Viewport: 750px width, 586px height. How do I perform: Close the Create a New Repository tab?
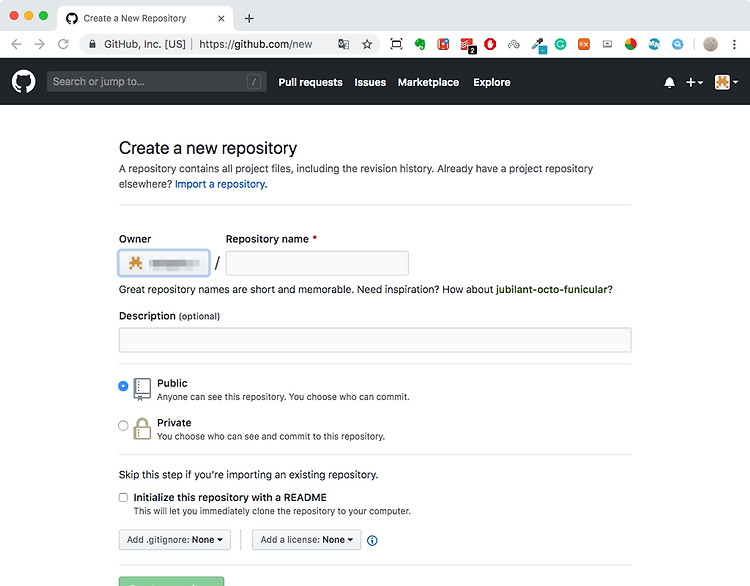pyautogui.click(x=221, y=19)
